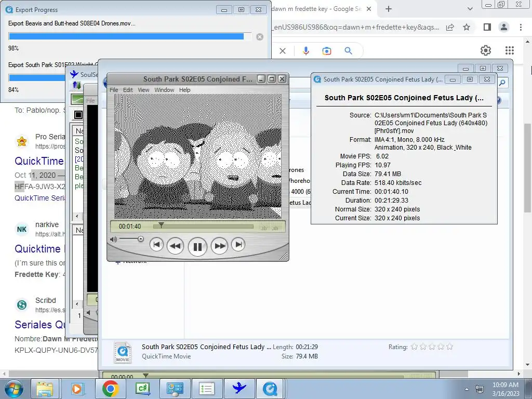The image size is (532, 399).
Task: Click the QuickTime time display 00:01:40
Action: (129, 227)
